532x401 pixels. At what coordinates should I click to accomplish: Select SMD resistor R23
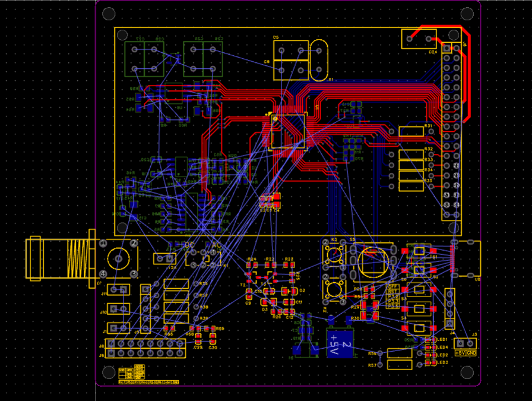289,265
